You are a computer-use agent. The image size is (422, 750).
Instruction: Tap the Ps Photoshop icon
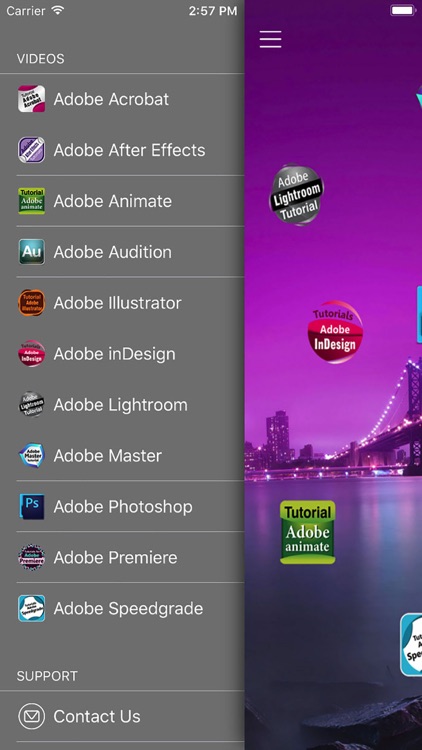[32, 507]
